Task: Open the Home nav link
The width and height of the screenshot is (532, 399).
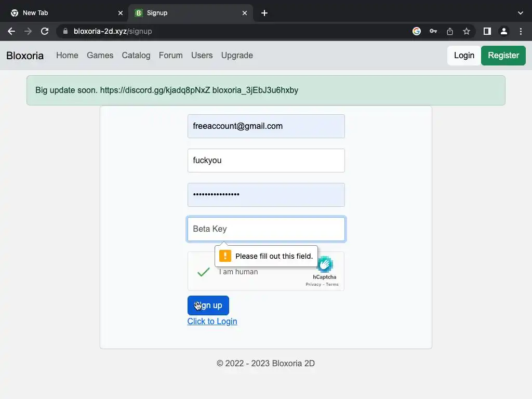Action: [67, 55]
